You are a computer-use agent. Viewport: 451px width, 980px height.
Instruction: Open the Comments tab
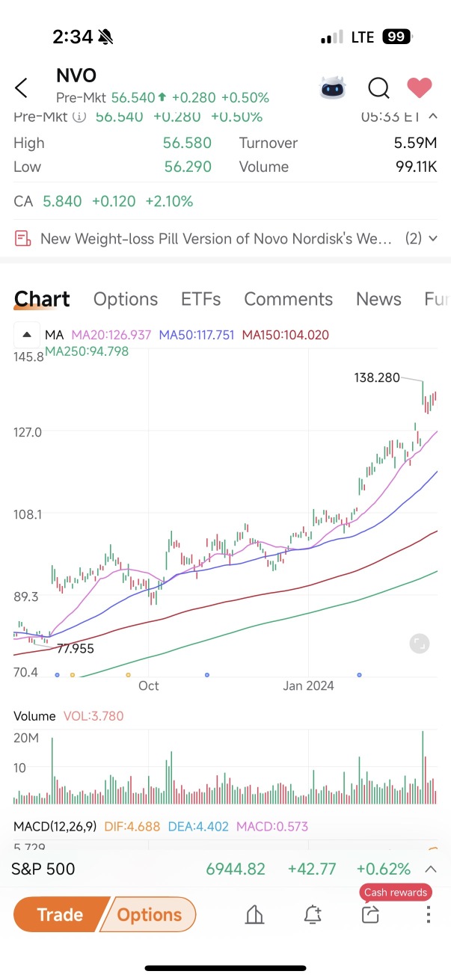(288, 299)
